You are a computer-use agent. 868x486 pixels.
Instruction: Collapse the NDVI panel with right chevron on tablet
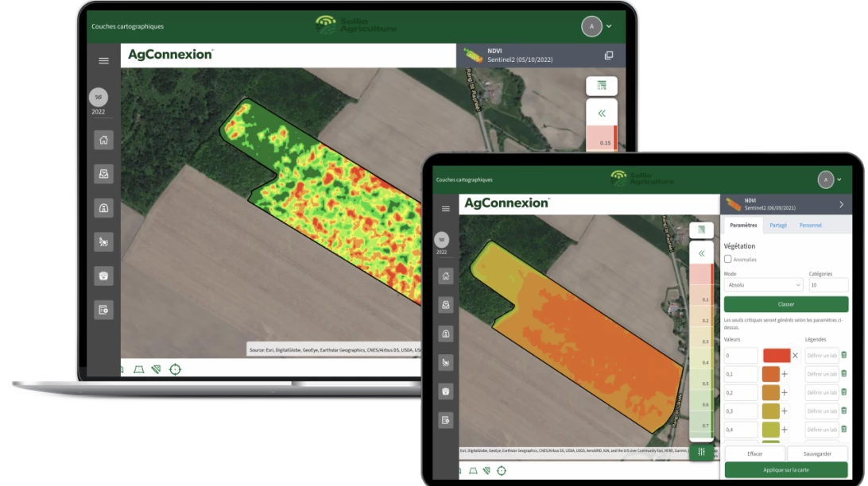842,205
